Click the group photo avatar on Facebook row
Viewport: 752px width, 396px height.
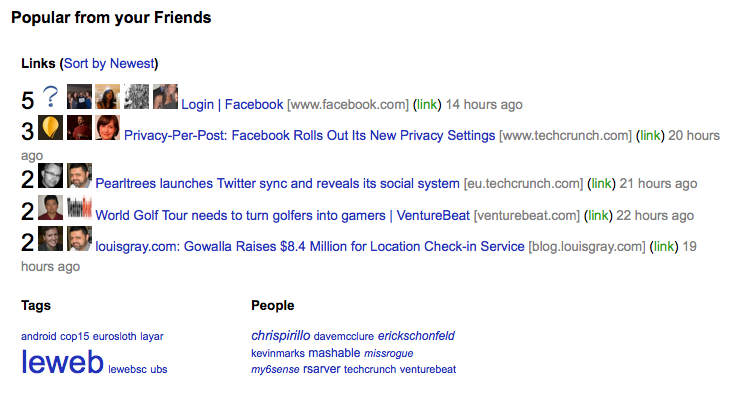click(x=79, y=96)
